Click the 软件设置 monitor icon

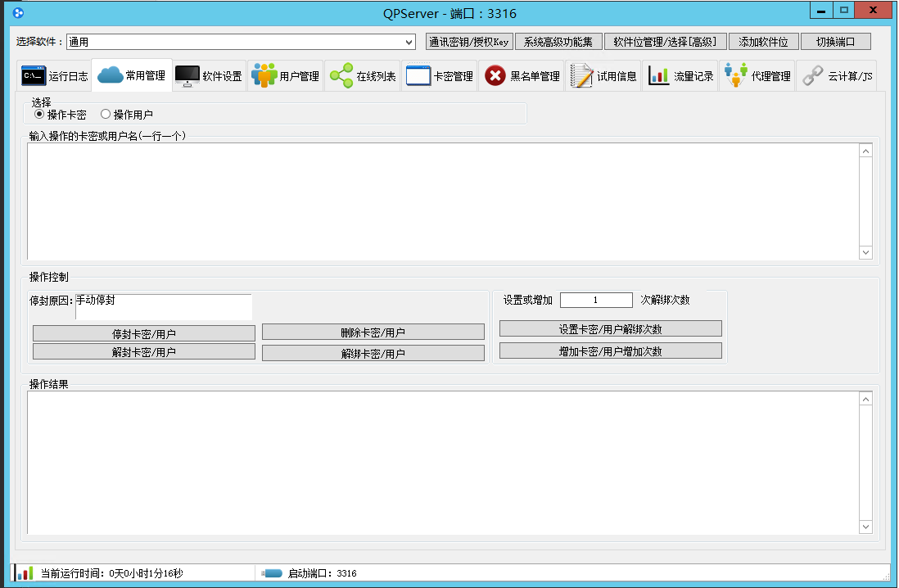pyautogui.click(x=187, y=76)
